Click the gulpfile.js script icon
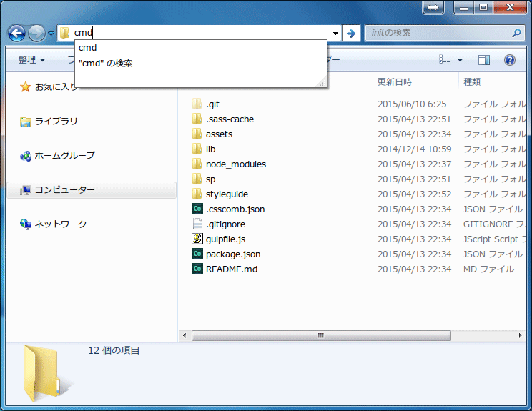The width and height of the screenshot is (532, 411). [197, 239]
